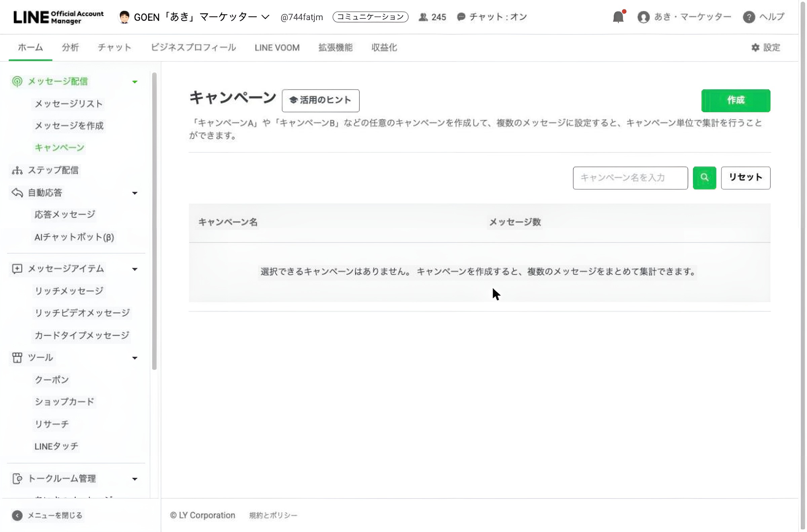The height and width of the screenshot is (532, 807).
Task: Click the sidebar vertical scrollbar
Action: pos(154,221)
